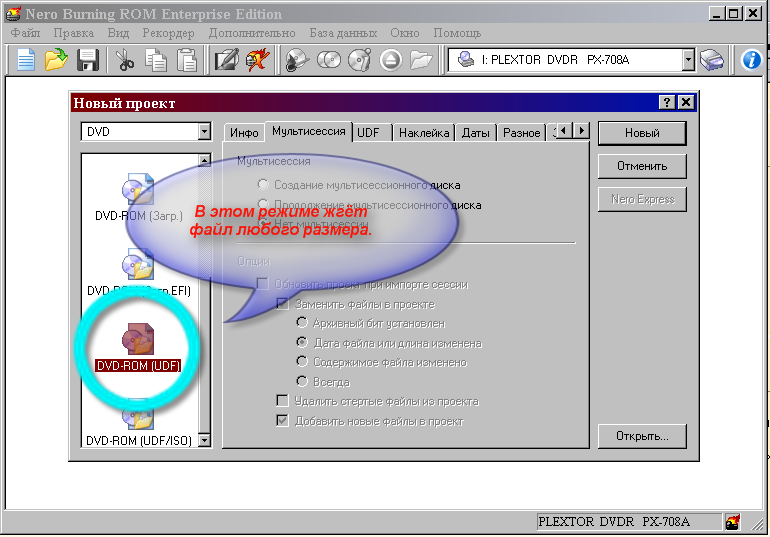Open the Рекордер menu

point(168,33)
